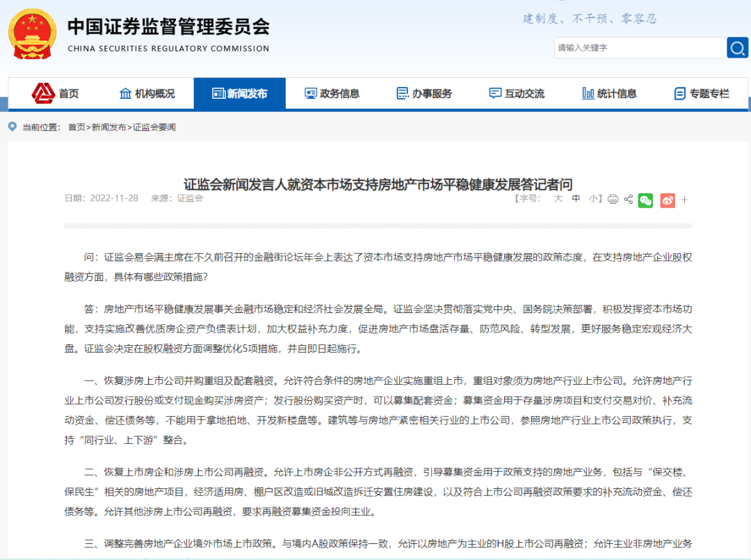This screenshot has height=560, width=751.
Task: Go to 首页 via breadcrumb link
Action: click(76, 127)
